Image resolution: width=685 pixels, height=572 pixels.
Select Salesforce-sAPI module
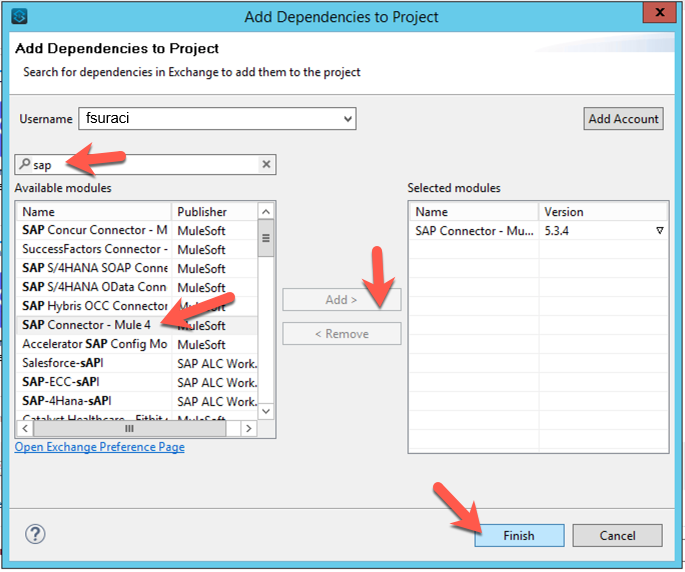click(x=137, y=363)
